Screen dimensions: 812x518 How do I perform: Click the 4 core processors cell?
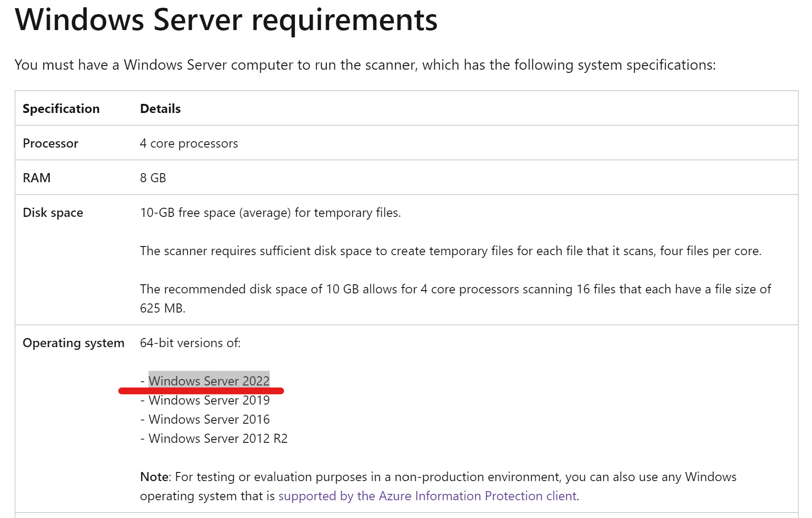188,143
